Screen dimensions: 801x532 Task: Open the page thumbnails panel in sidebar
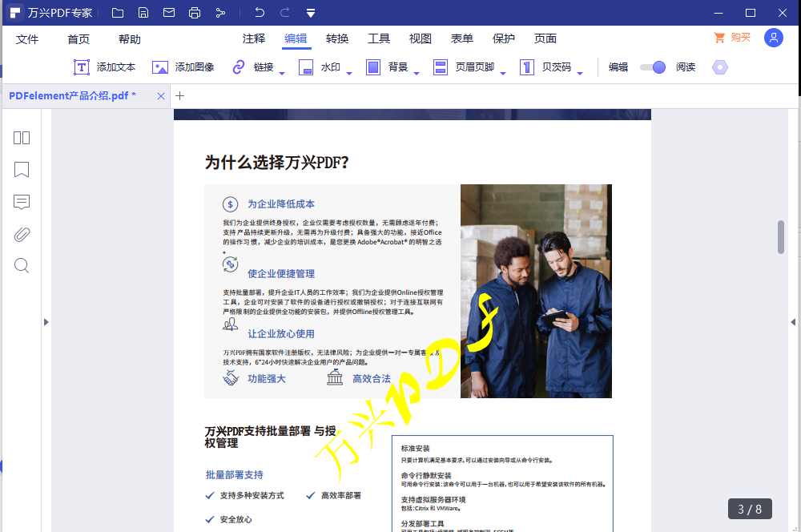pyautogui.click(x=22, y=138)
